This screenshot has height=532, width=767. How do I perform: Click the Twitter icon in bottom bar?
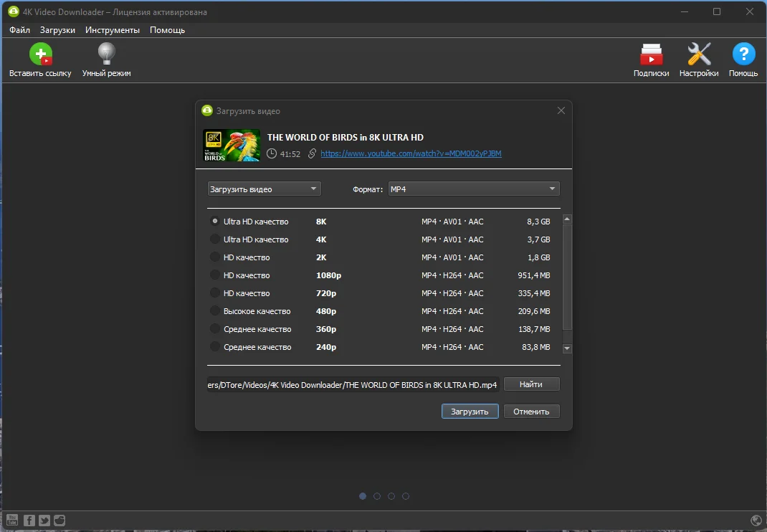tap(44, 520)
